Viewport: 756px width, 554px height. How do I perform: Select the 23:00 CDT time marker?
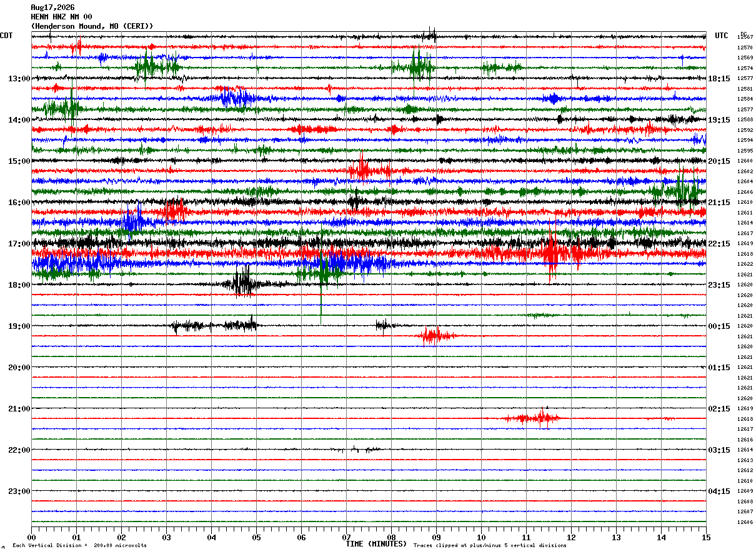[x=19, y=491]
